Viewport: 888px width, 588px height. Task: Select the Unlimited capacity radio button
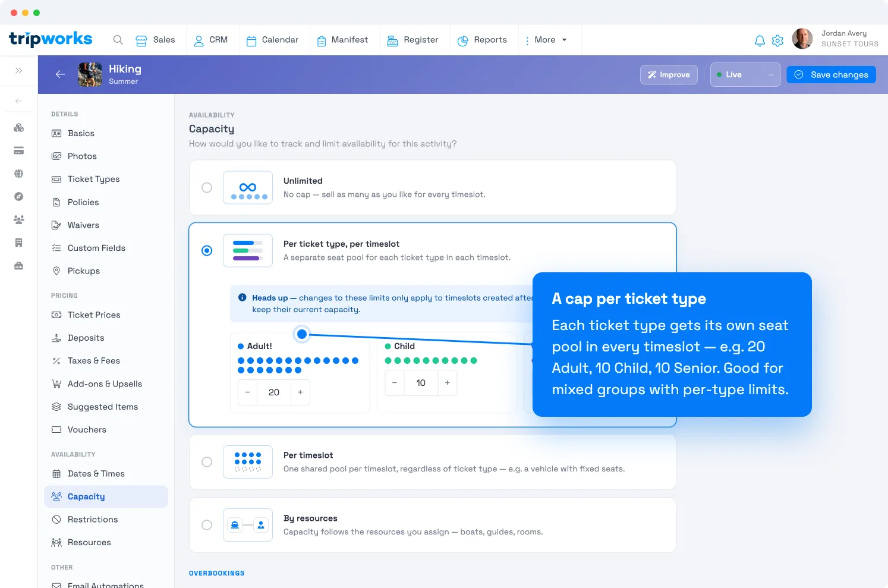pos(207,188)
